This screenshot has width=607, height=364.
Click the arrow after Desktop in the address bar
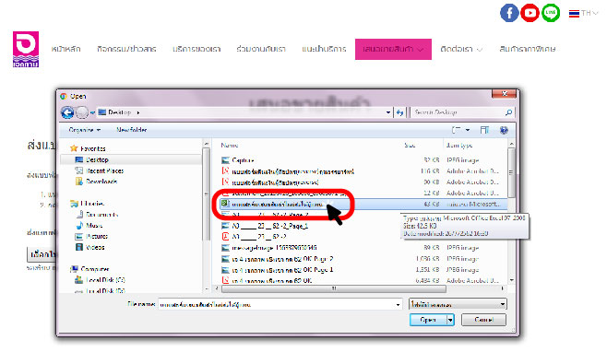point(138,112)
